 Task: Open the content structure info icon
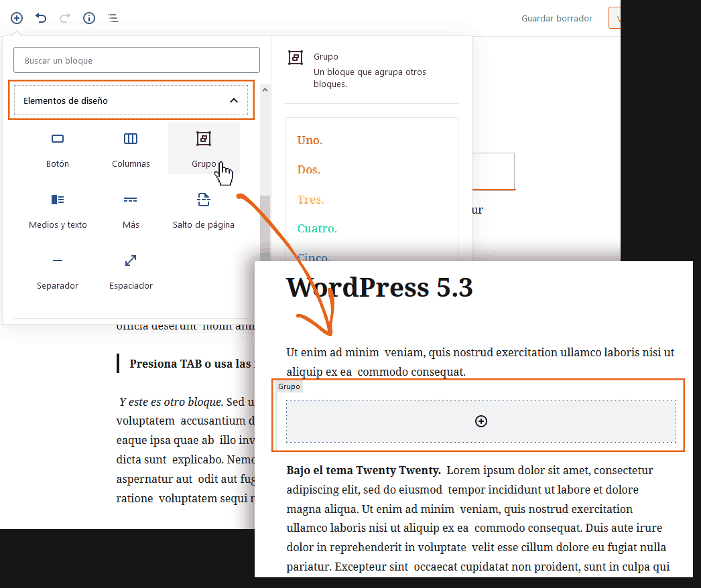tap(89, 18)
